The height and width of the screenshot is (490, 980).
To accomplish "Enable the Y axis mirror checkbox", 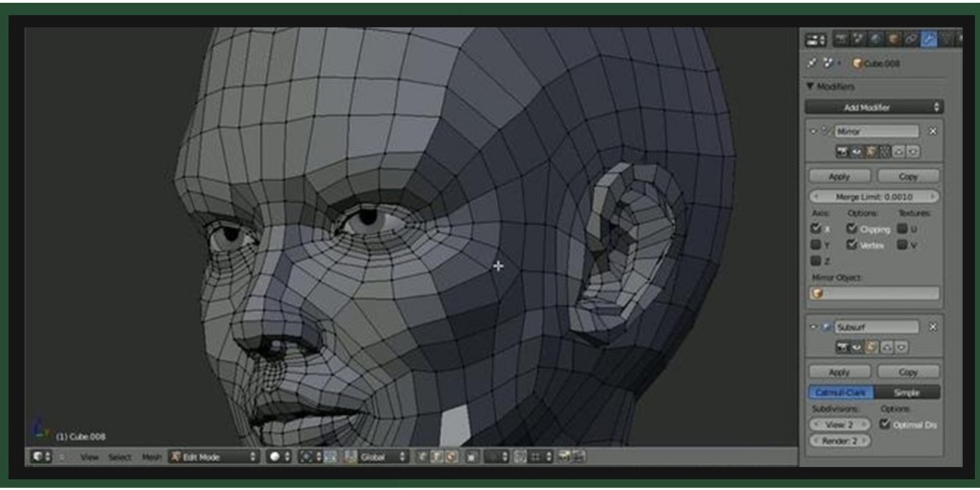I will [816, 245].
